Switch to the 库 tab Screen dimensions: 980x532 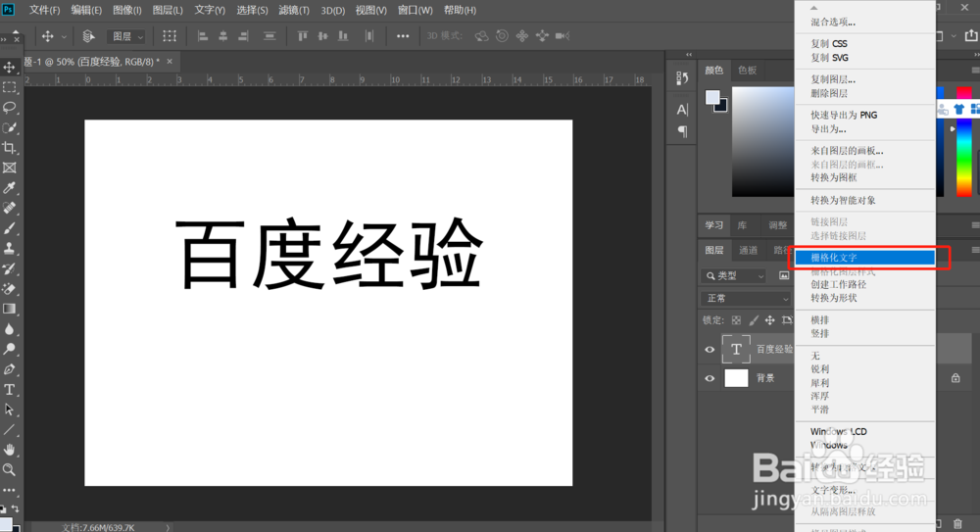coord(742,225)
